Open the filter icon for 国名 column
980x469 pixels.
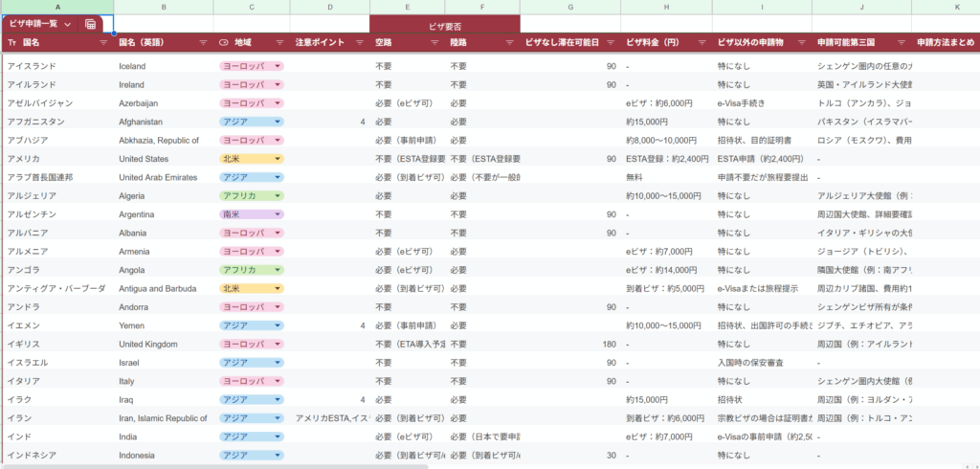(103, 43)
